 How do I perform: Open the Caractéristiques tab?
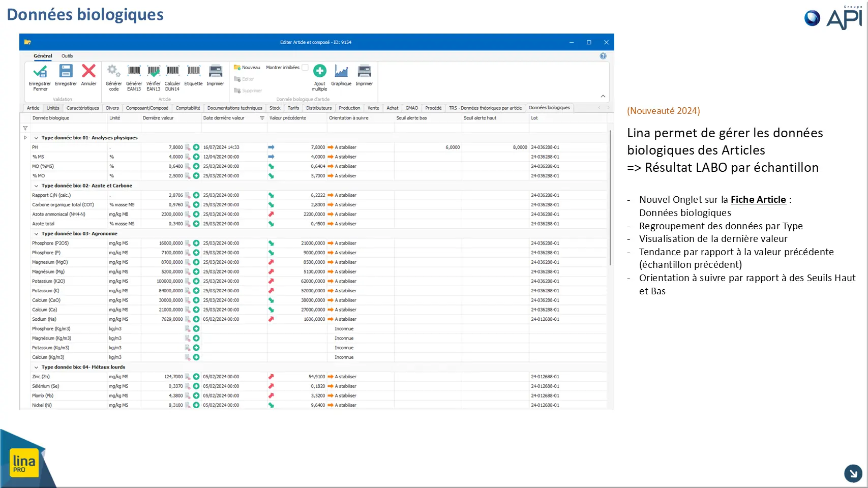[82, 108]
